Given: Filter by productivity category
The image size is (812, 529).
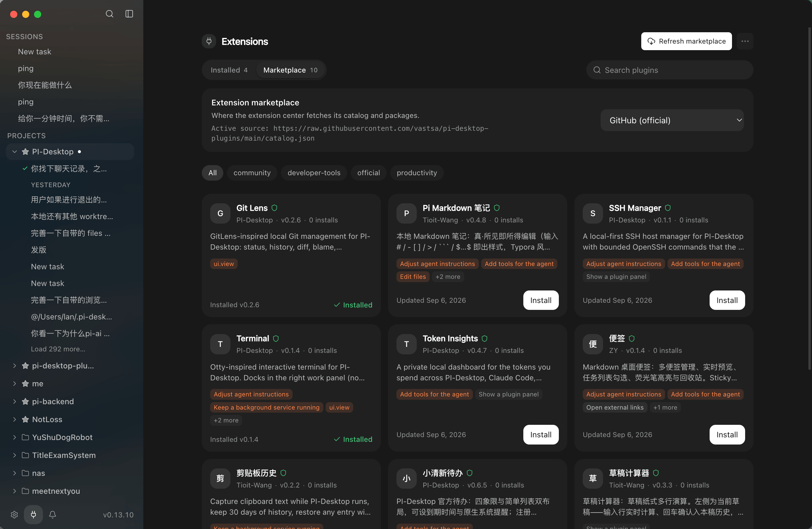Looking at the screenshot, I should [416, 173].
